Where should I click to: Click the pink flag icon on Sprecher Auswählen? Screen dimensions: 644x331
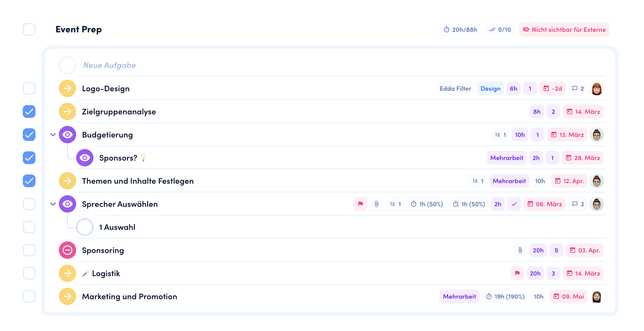360,204
